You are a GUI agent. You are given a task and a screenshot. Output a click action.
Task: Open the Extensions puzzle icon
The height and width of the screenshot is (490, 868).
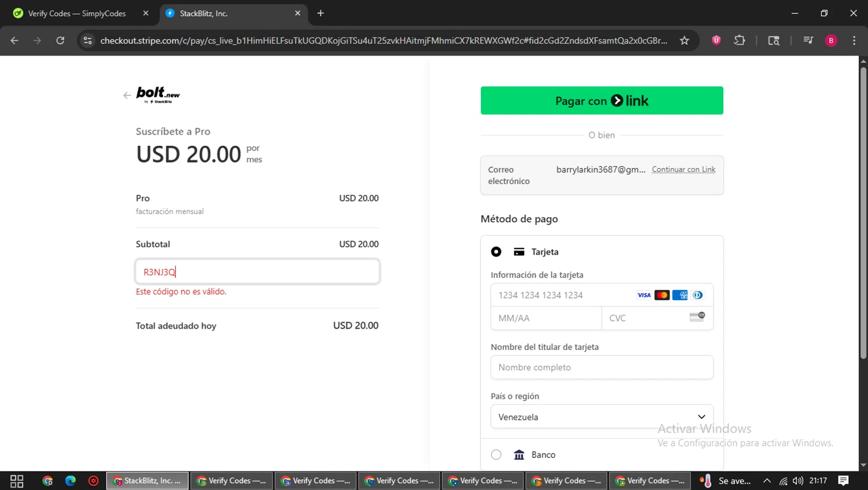[x=740, y=40]
